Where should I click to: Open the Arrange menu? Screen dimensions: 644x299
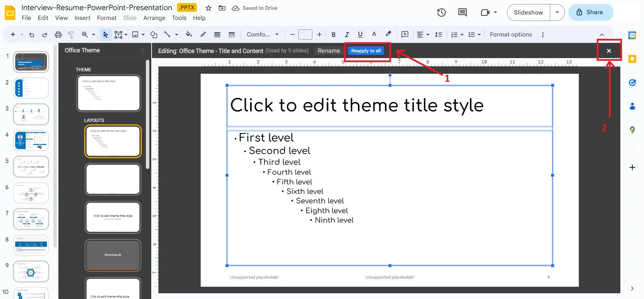click(154, 18)
